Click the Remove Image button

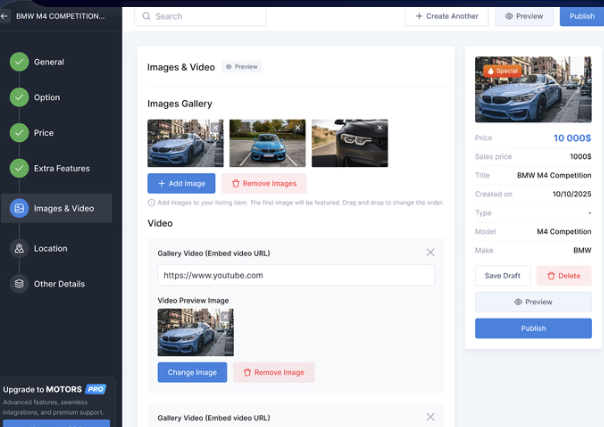(x=274, y=372)
